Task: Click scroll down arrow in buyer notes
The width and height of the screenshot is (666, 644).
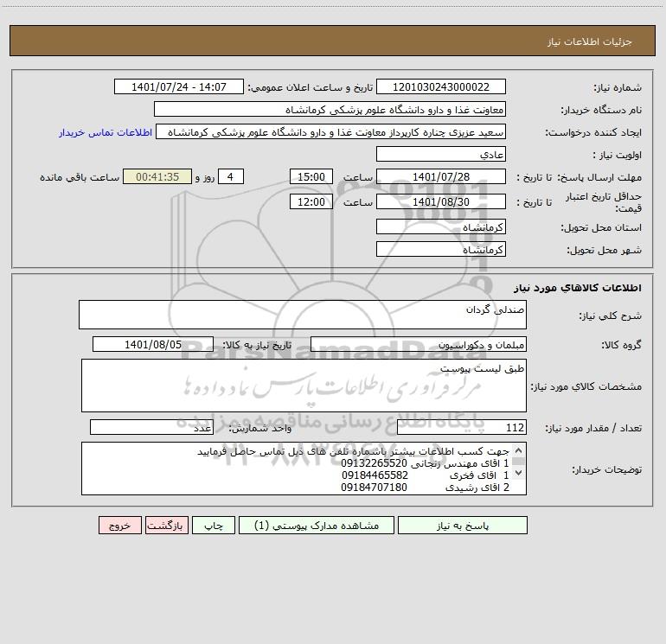Action: pyautogui.click(x=518, y=472)
